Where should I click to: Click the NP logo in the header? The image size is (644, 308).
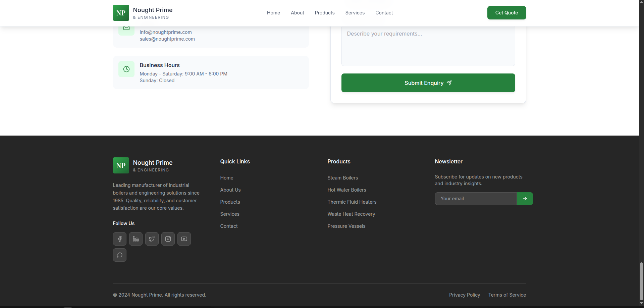point(121,13)
